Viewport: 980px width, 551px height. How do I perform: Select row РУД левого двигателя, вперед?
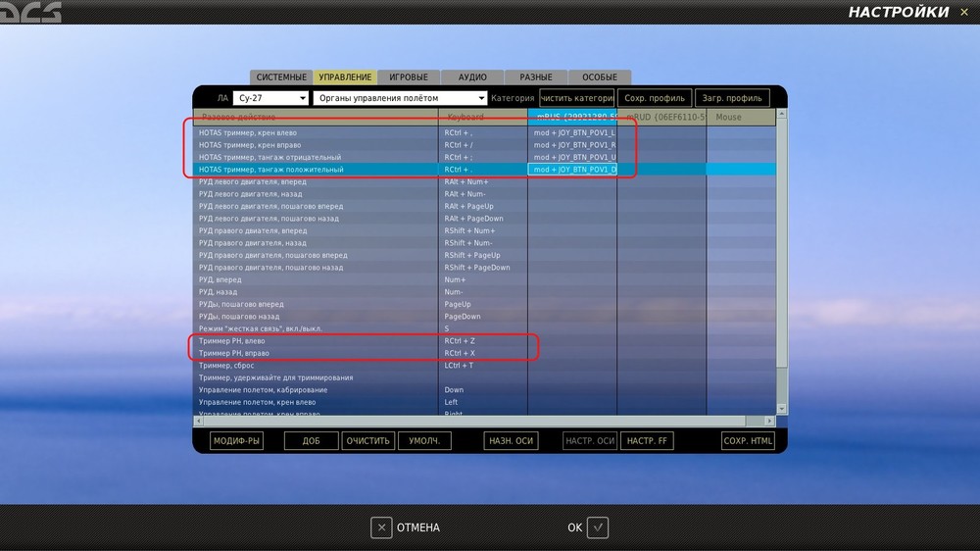[x=484, y=181]
